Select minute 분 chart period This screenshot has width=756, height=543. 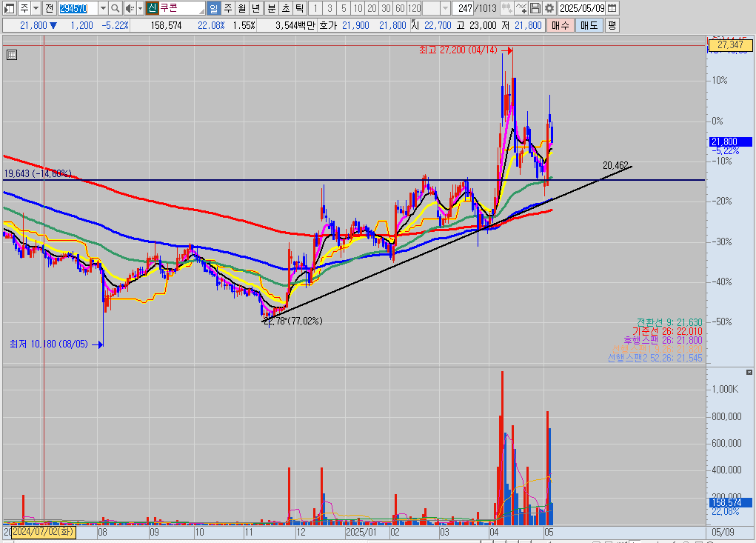pyautogui.click(x=272, y=8)
